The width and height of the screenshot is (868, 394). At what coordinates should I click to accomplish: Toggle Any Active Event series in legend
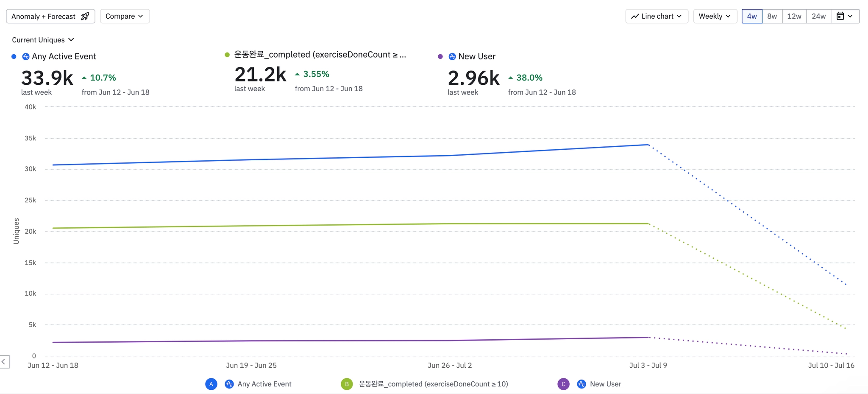264,384
